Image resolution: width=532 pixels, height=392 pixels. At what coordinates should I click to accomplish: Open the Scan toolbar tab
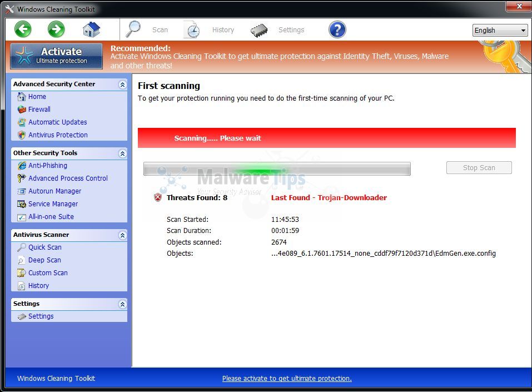160,30
